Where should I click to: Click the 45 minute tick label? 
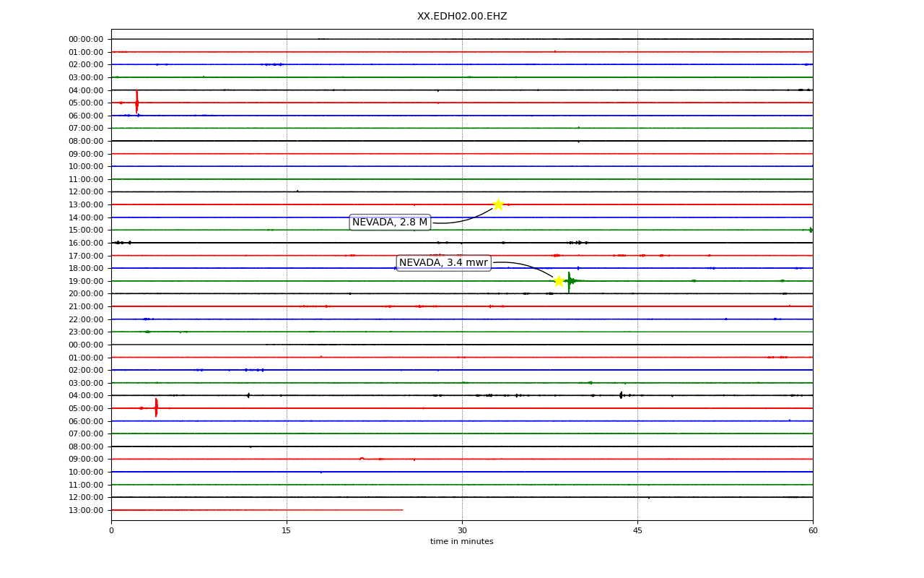637,531
